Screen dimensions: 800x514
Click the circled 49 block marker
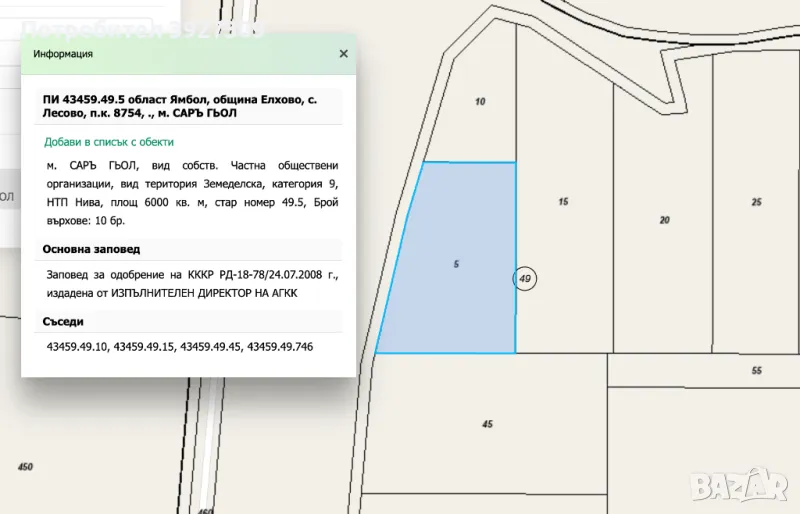pyautogui.click(x=525, y=278)
